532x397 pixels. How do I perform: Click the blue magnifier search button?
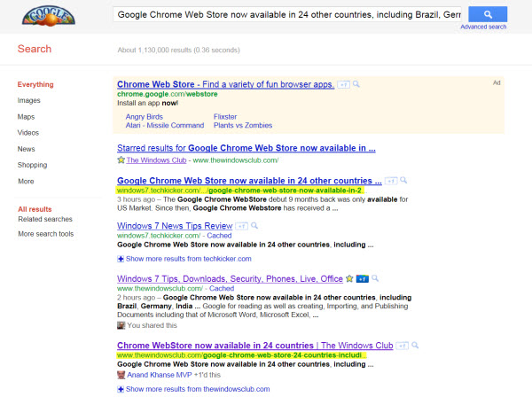pyautogui.click(x=488, y=14)
